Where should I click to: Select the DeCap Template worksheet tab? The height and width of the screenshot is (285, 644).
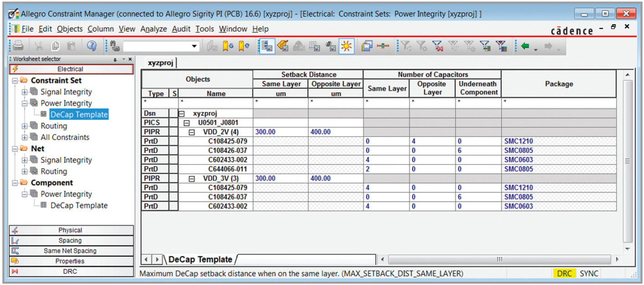200,259
